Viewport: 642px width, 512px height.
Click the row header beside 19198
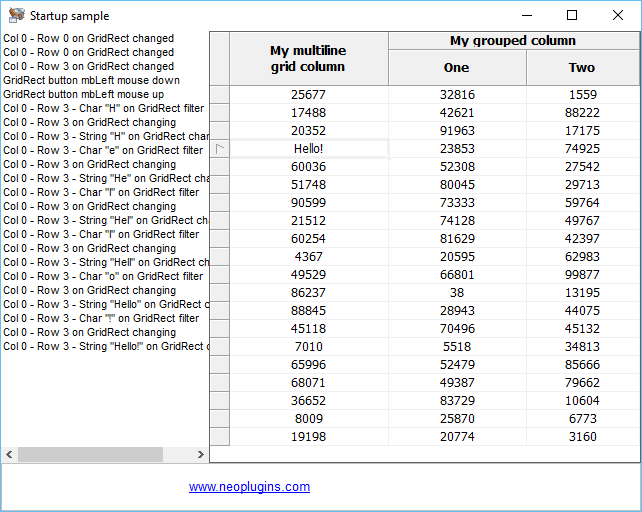coord(220,437)
